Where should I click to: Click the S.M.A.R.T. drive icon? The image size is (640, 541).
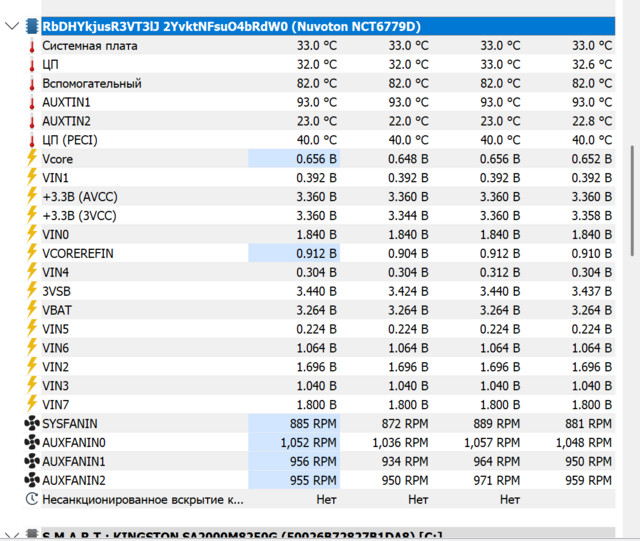point(31,536)
